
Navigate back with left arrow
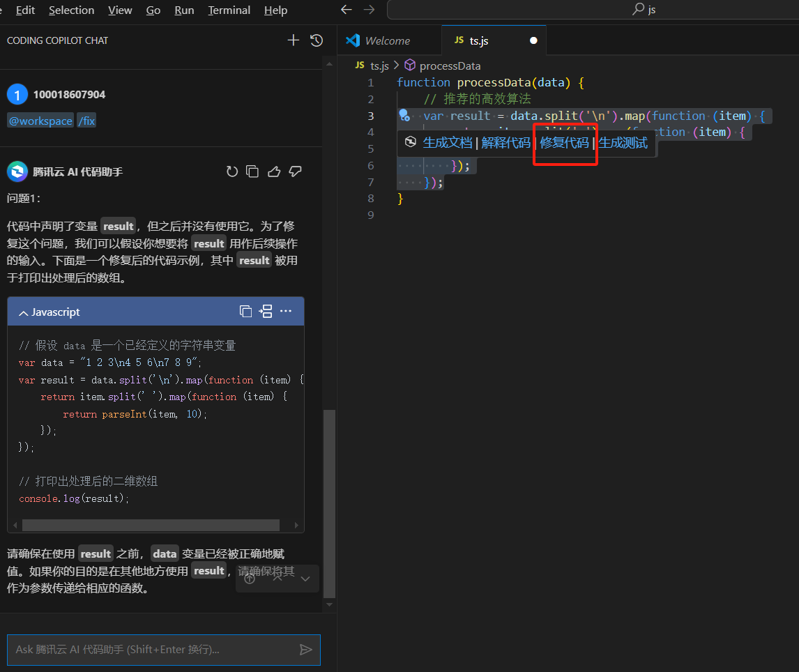pos(347,10)
